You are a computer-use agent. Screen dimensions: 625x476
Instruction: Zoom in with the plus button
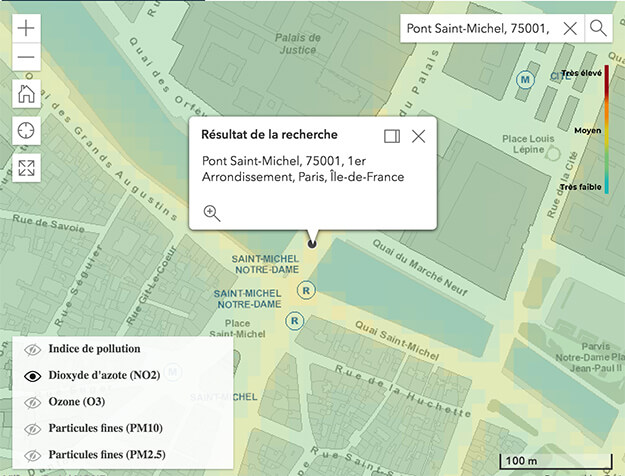click(26, 28)
